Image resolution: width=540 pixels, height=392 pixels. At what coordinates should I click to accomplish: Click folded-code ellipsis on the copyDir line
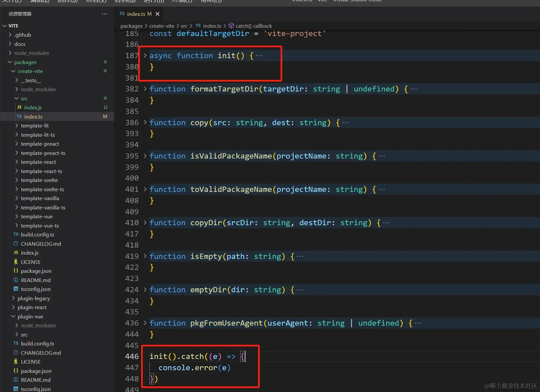(x=386, y=223)
